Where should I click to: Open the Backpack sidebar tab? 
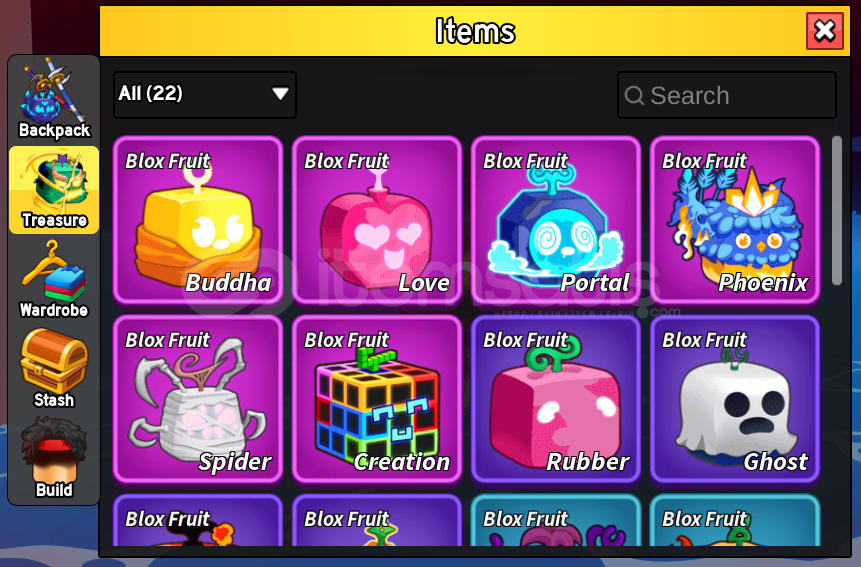tap(54, 99)
